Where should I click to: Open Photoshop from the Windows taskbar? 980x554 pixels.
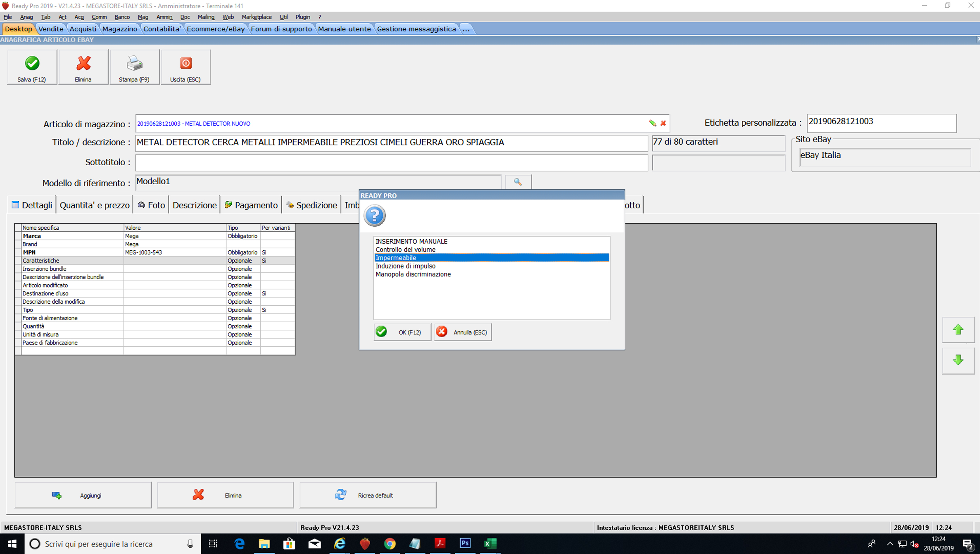[x=465, y=544]
